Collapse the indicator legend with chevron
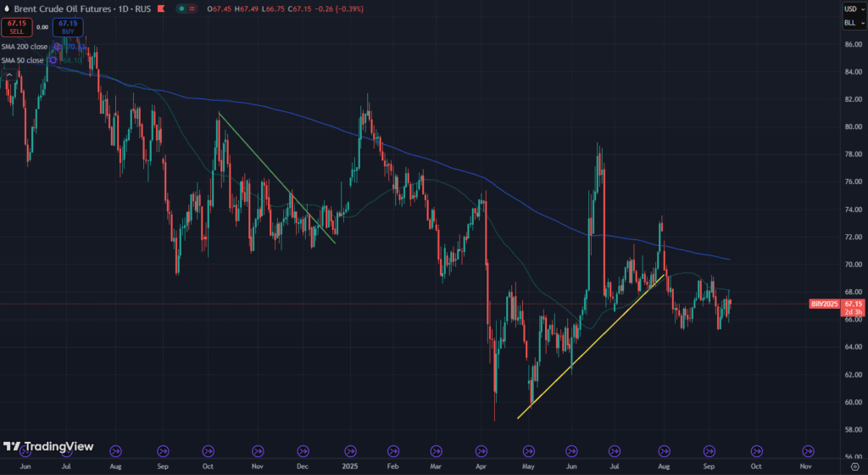This screenshot has width=868, height=475. coord(9,75)
